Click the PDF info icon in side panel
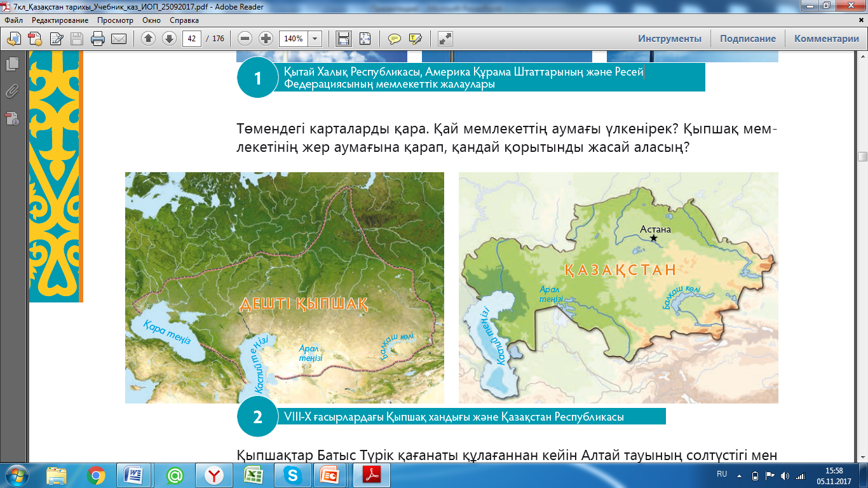 [12, 118]
